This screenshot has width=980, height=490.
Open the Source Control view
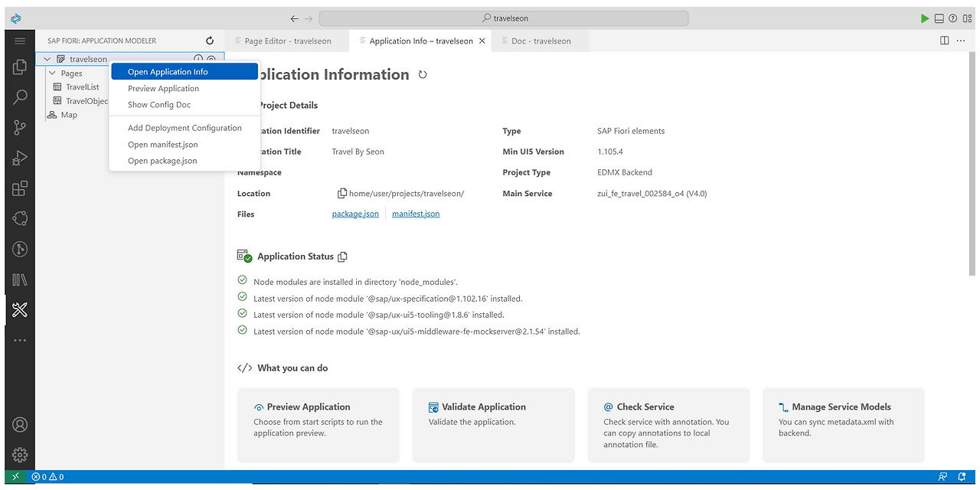click(x=20, y=128)
